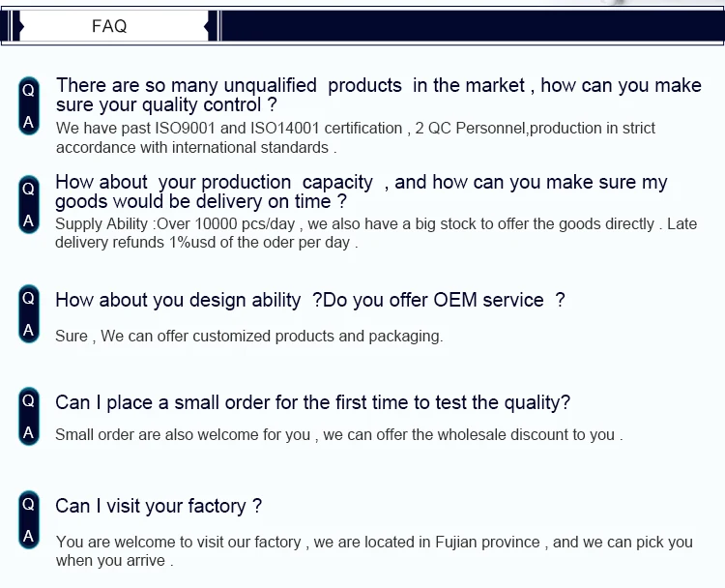Click the answer about Supply Ability over 10000 pcs/day
725x588 pixels.
(375, 233)
